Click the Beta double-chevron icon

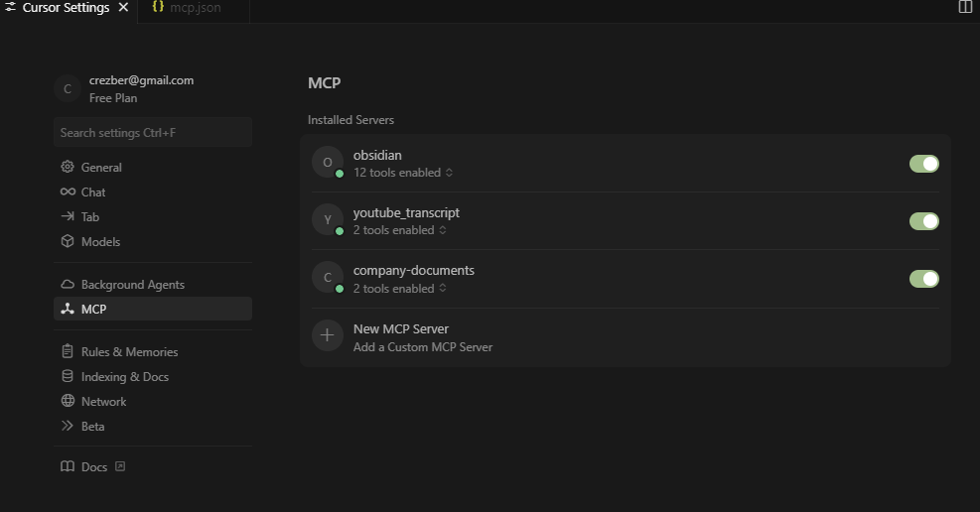(68, 426)
